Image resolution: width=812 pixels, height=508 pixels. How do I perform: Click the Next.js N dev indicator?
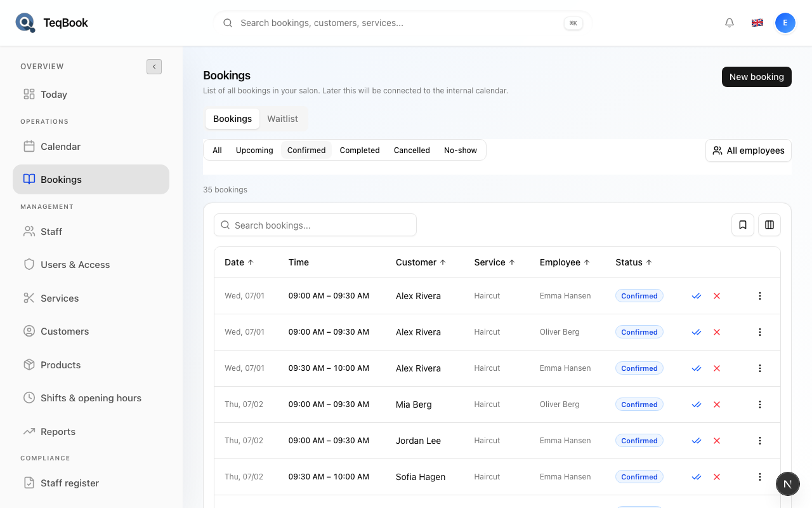coord(787,484)
